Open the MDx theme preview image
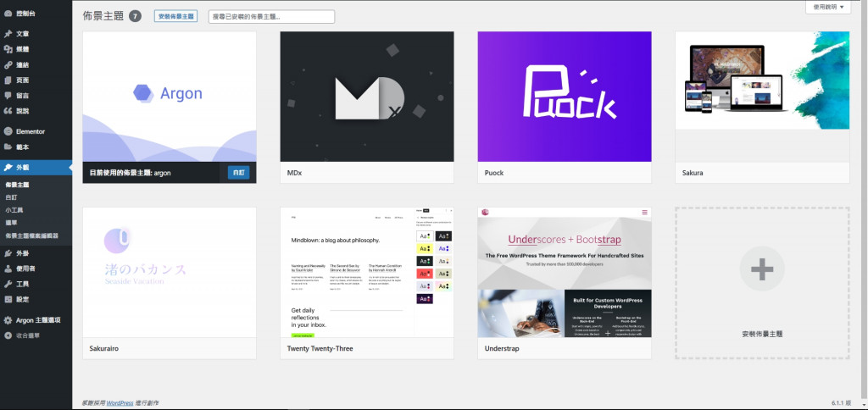 [367, 97]
